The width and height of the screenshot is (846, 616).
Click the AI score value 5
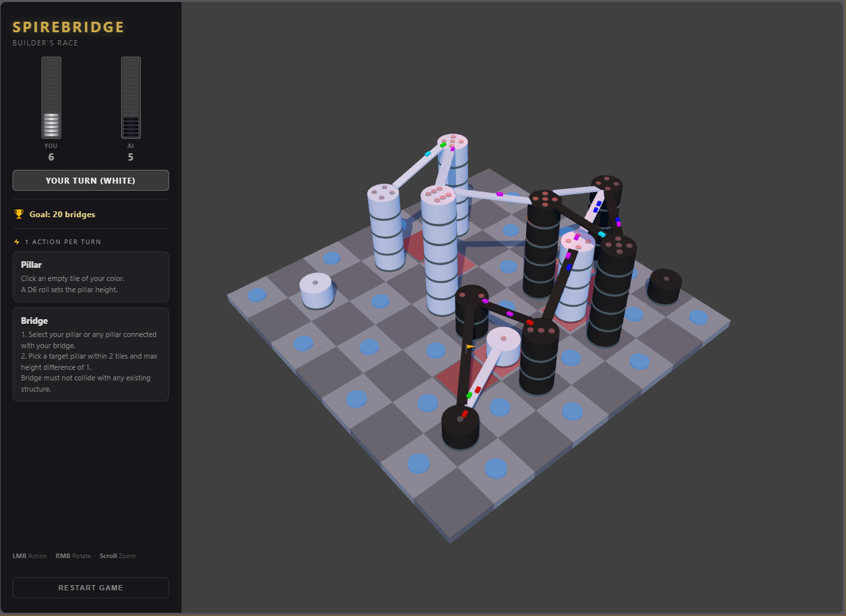(x=130, y=157)
